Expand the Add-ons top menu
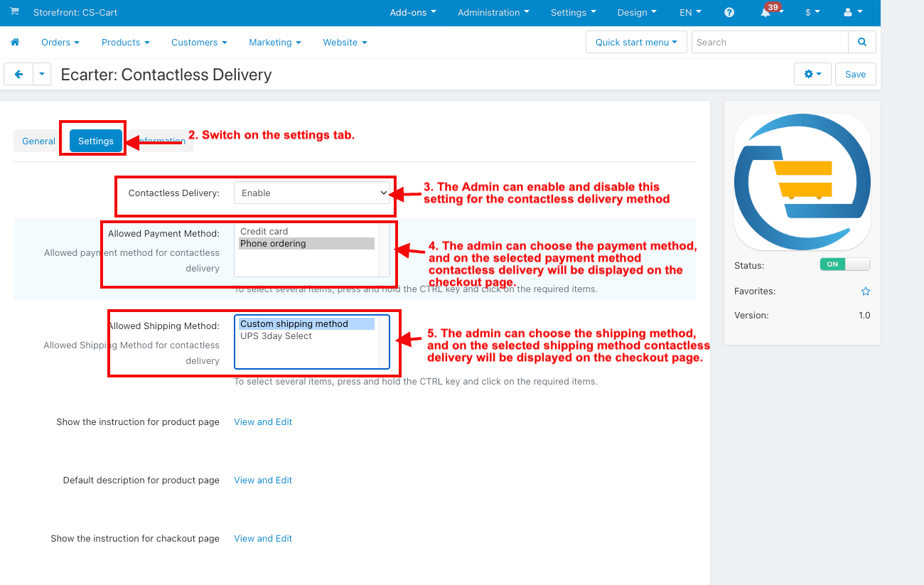Viewport: 924px width, 585px height. pos(413,12)
